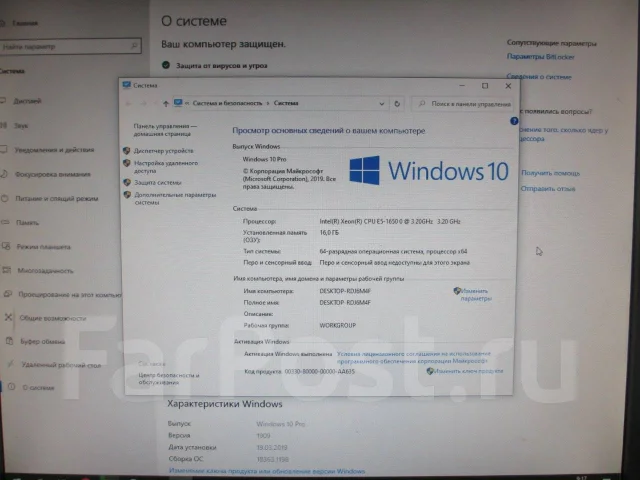This screenshot has height=480, width=640.
Task: Open Дополнительные параметры системы link
Action: 175,198
